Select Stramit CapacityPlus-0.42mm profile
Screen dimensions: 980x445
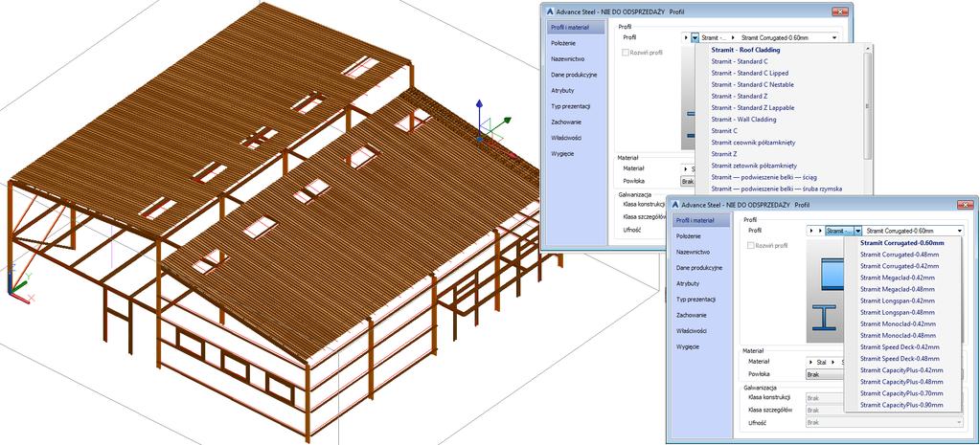point(901,370)
